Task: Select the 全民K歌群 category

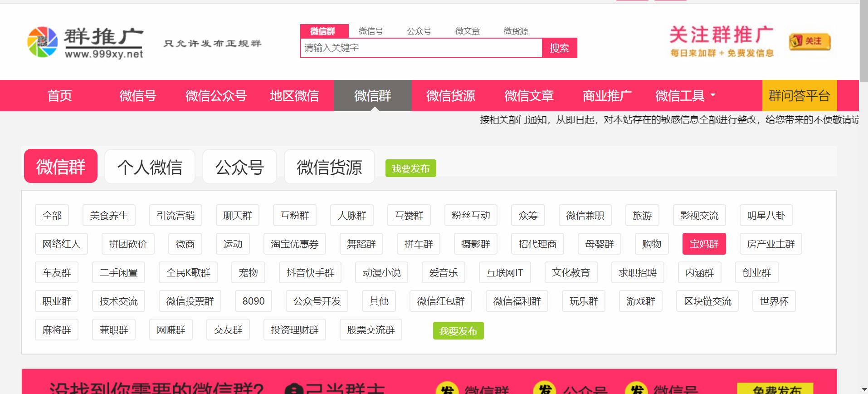Action: [188, 272]
